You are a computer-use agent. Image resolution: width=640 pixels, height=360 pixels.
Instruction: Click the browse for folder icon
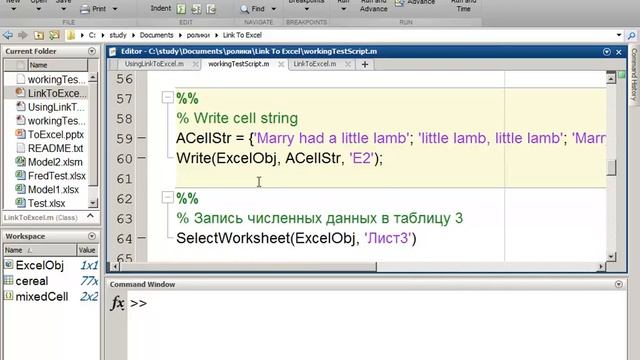click(x=54, y=36)
